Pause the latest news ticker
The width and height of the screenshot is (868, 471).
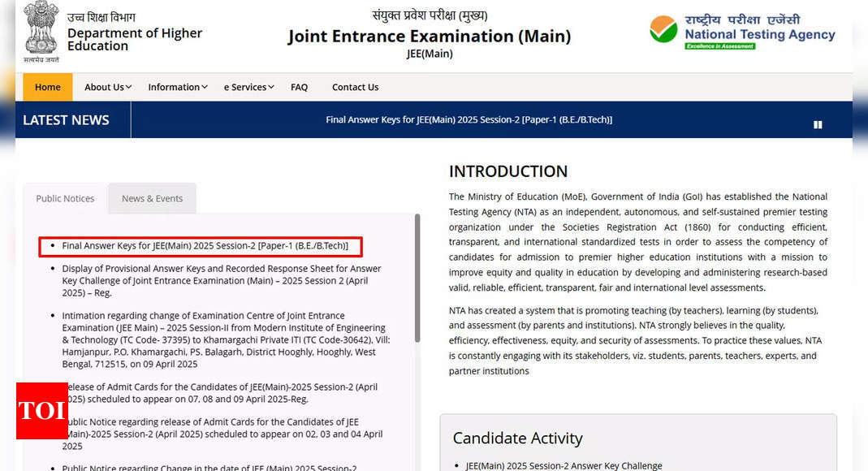point(818,124)
